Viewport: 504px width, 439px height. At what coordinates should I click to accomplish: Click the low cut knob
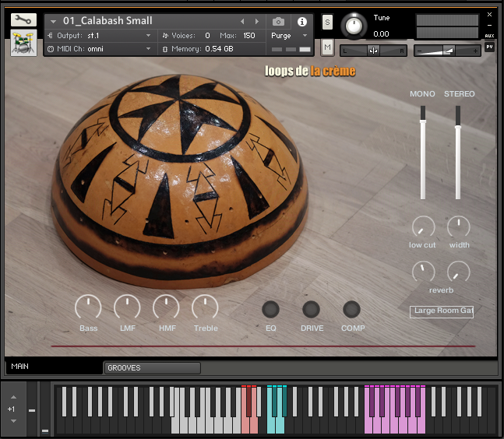coord(423,227)
